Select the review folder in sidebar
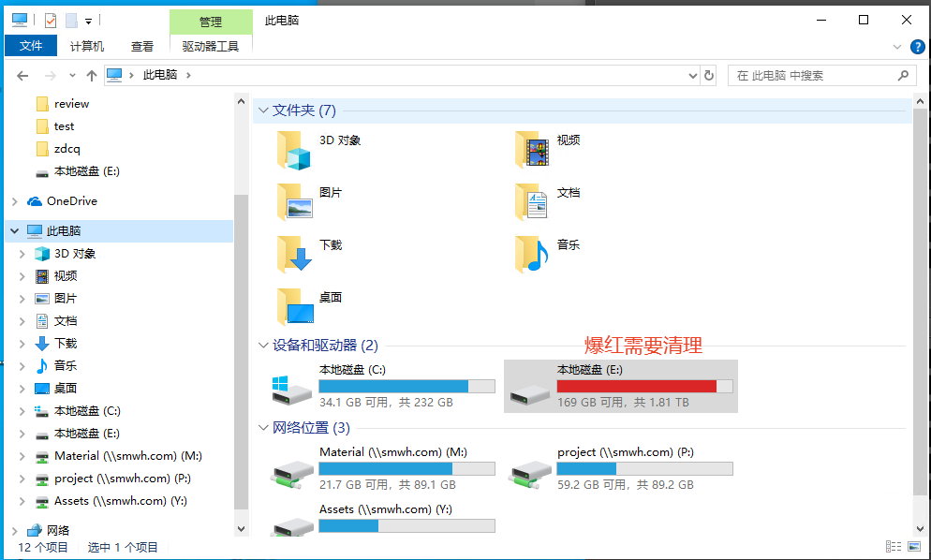 (x=71, y=104)
